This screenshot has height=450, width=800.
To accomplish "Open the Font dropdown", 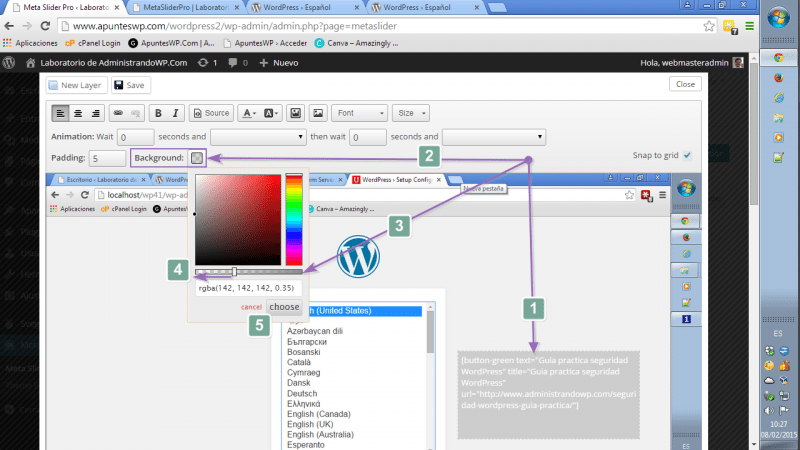I will tap(360, 113).
